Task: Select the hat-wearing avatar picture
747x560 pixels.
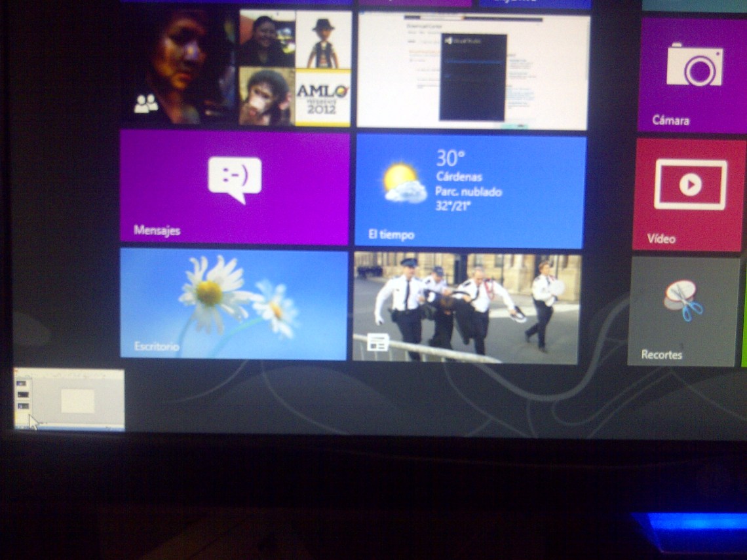Action: tap(323, 39)
